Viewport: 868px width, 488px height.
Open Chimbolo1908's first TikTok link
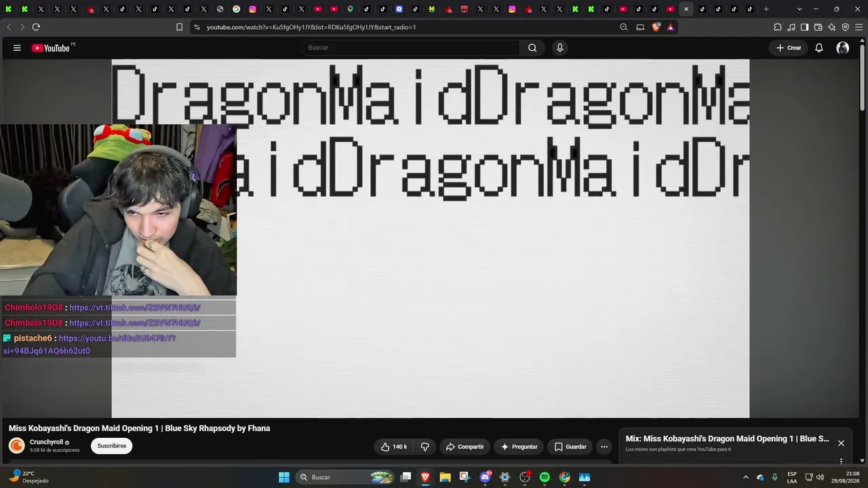tap(134, 308)
